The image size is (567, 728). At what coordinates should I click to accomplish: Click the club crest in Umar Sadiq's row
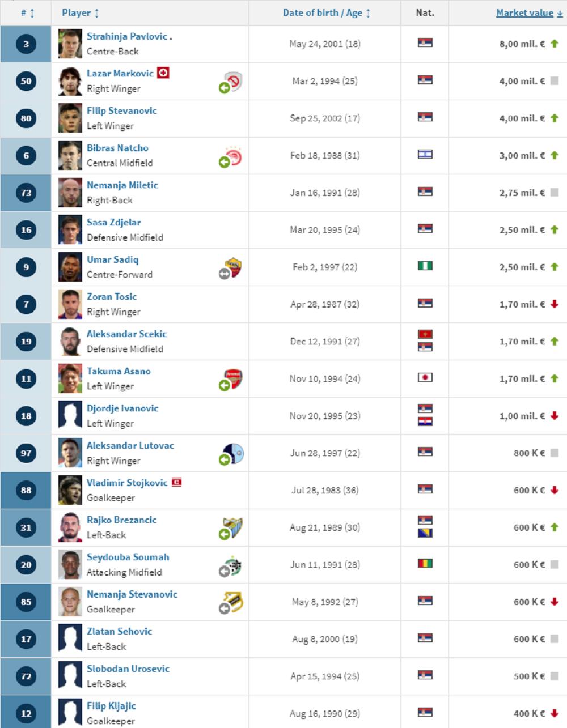point(234,267)
